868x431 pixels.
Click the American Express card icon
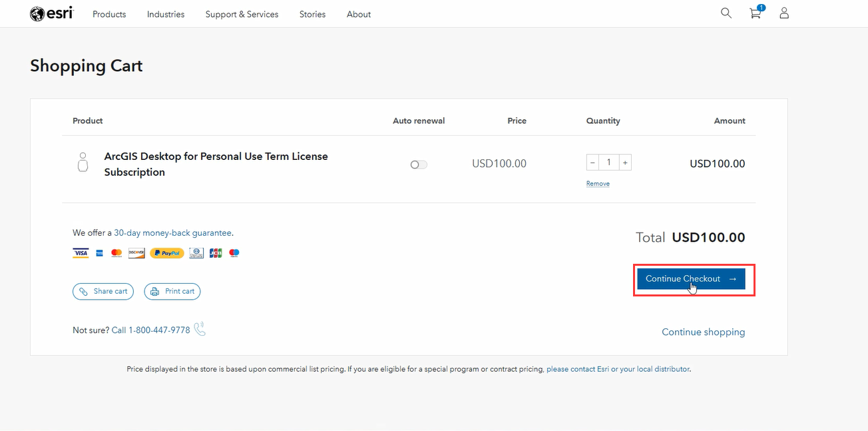coord(99,253)
